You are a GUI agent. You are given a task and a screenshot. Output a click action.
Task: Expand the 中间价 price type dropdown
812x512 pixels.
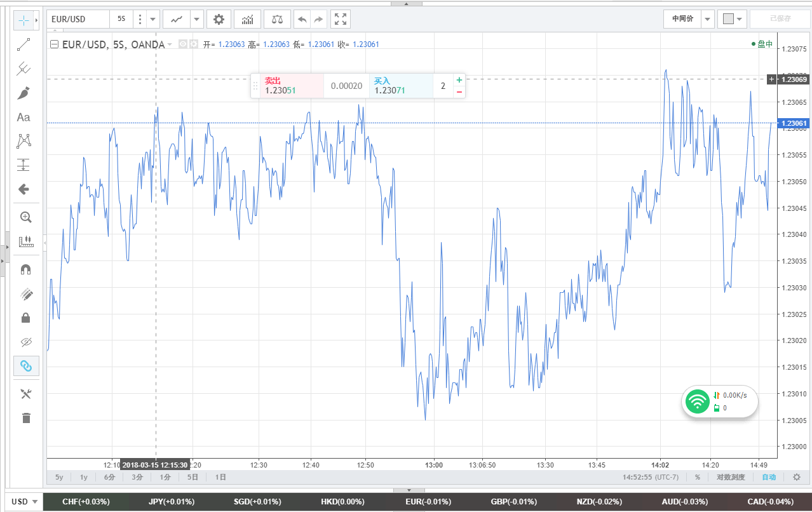tap(707, 19)
